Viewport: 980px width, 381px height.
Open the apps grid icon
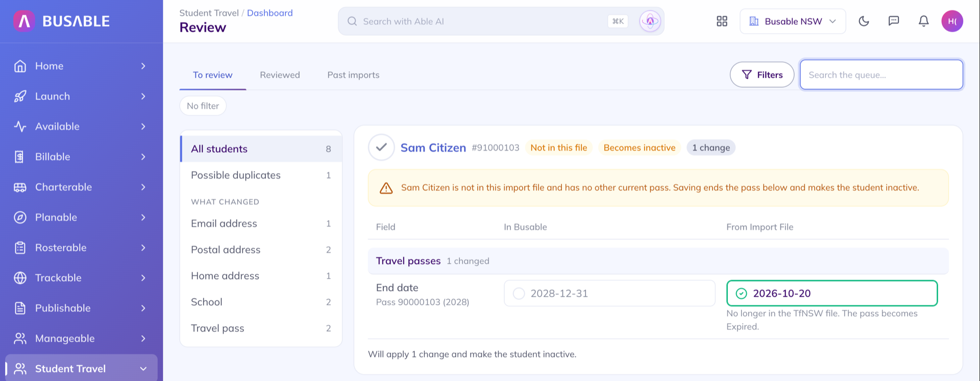(722, 21)
